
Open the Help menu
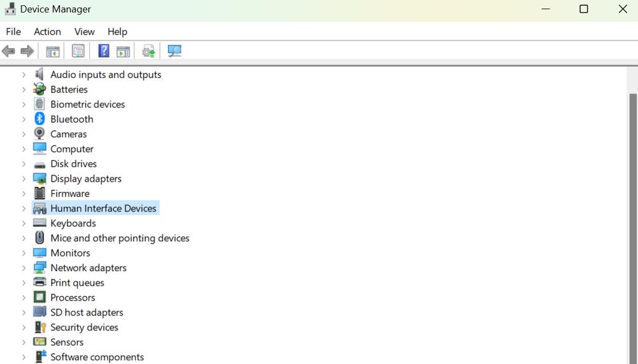(117, 32)
